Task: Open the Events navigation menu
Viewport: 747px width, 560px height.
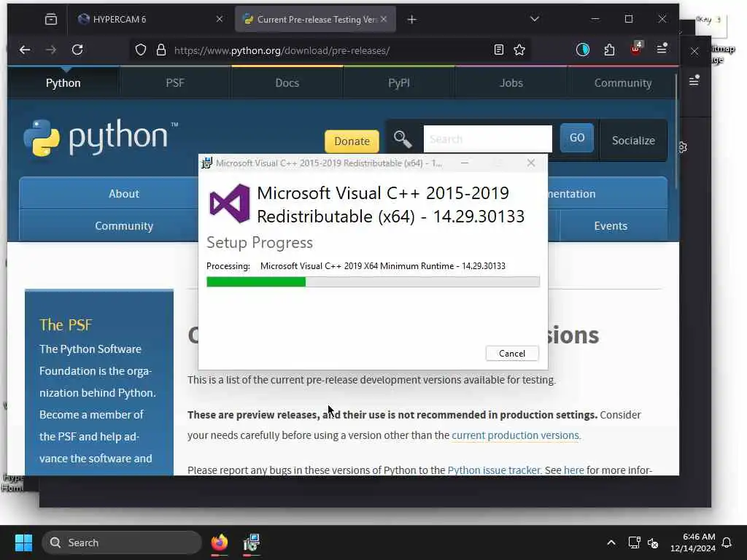Action: (x=611, y=226)
